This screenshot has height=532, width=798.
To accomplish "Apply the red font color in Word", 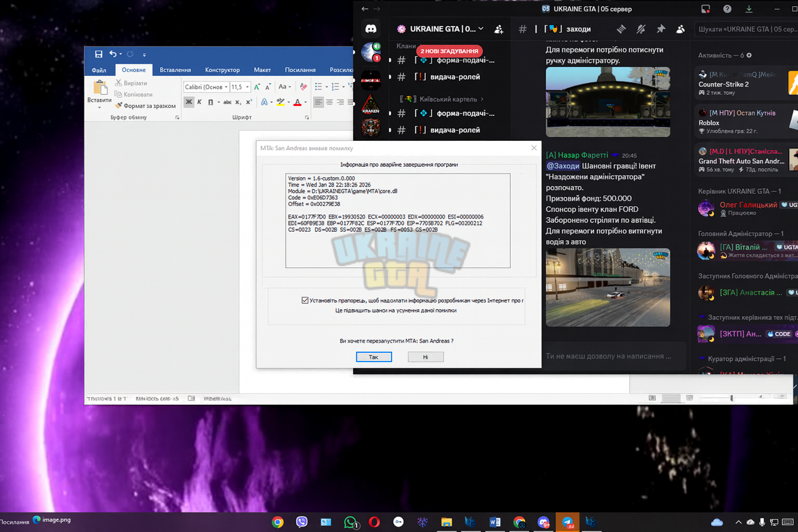I will 298,102.
